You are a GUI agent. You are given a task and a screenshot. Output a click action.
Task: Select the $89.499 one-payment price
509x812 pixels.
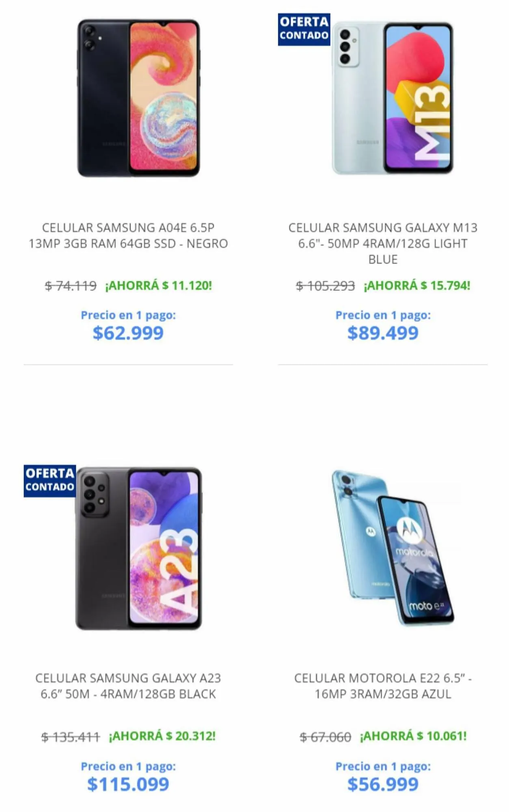[x=383, y=333]
